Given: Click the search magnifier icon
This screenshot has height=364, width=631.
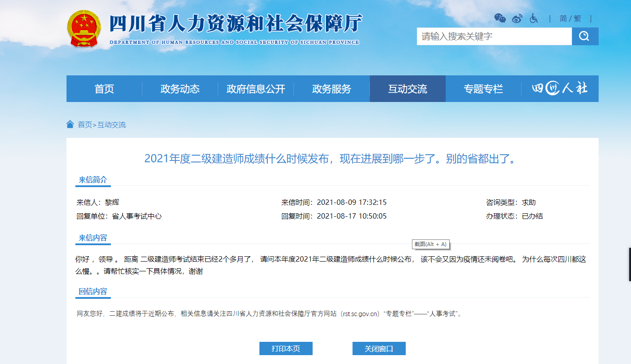Looking at the screenshot, I should (585, 36).
